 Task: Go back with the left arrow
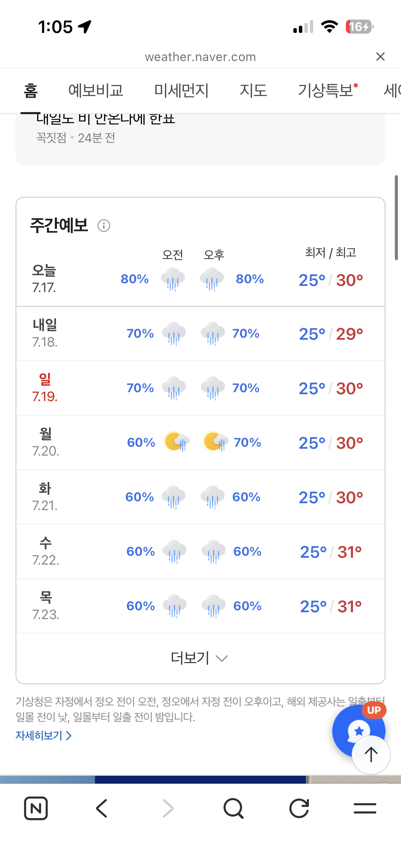[x=102, y=808]
